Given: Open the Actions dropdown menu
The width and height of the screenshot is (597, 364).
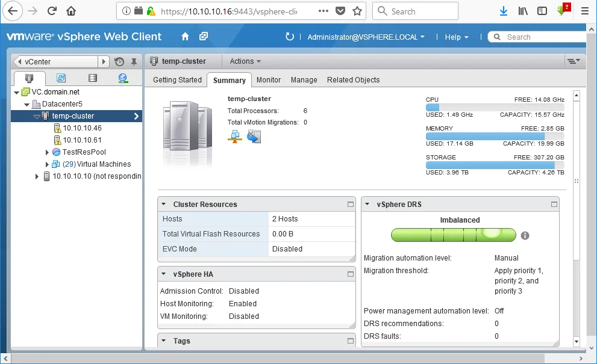Looking at the screenshot, I should (245, 61).
